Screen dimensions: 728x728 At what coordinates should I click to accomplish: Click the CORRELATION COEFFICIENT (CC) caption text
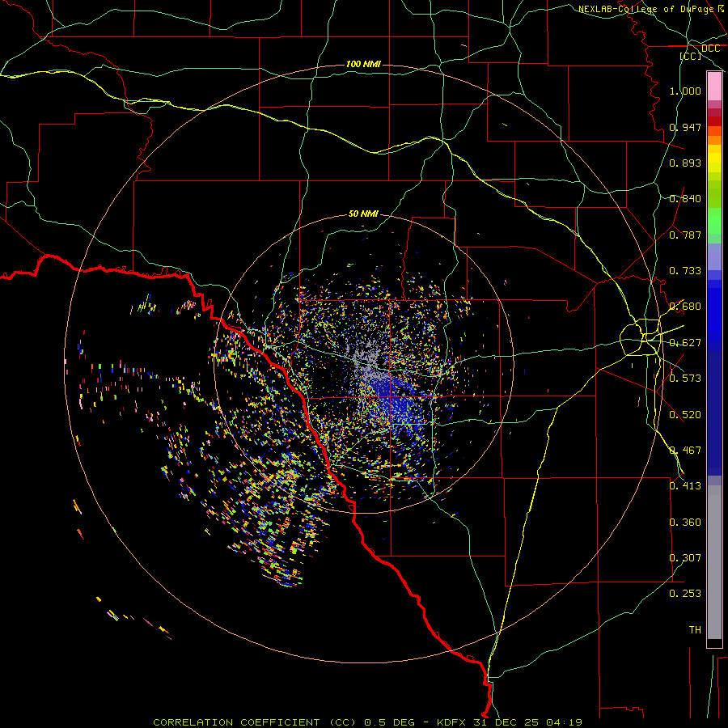coord(255,722)
